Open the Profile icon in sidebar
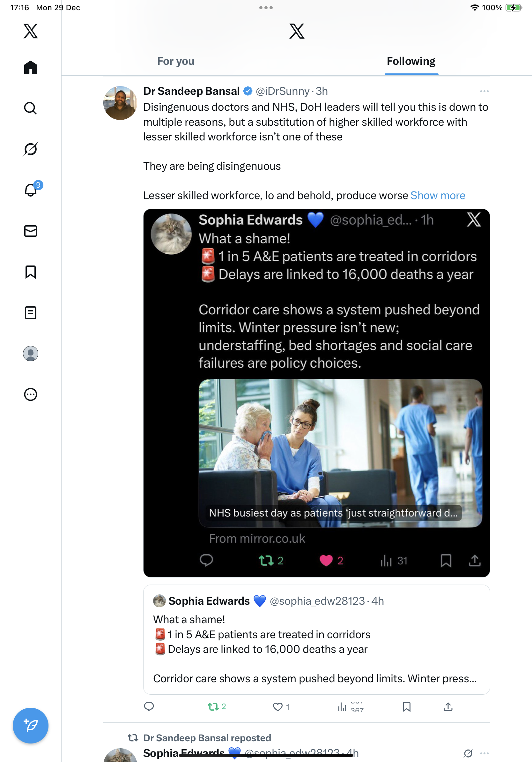The width and height of the screenshot is (532, 762). 31,354
